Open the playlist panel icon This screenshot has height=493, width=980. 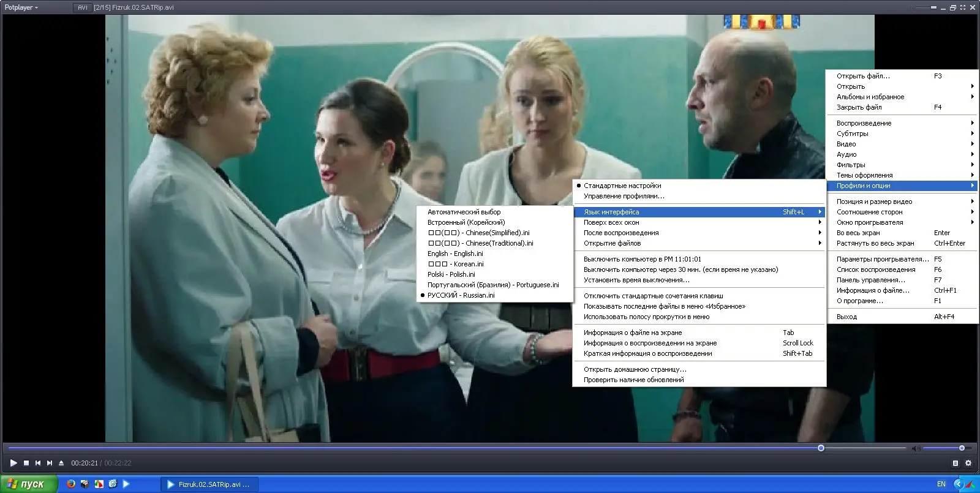956,463
